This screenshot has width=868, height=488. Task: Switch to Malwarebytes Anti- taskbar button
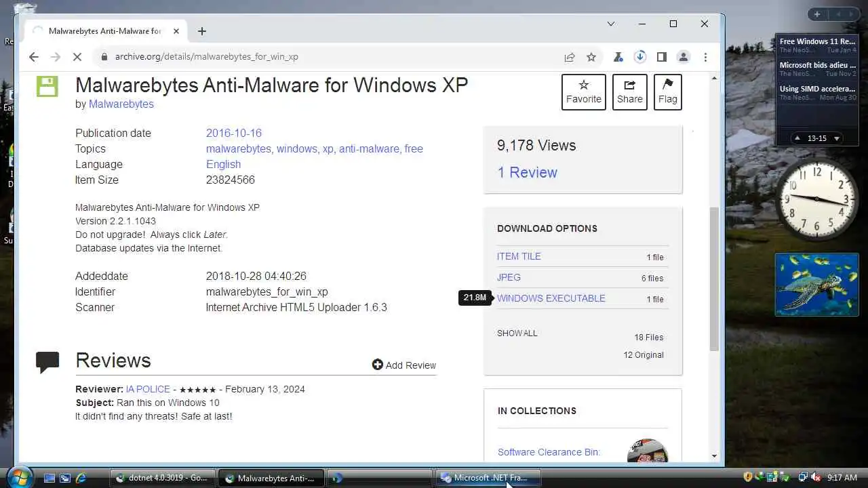(271, 478)
